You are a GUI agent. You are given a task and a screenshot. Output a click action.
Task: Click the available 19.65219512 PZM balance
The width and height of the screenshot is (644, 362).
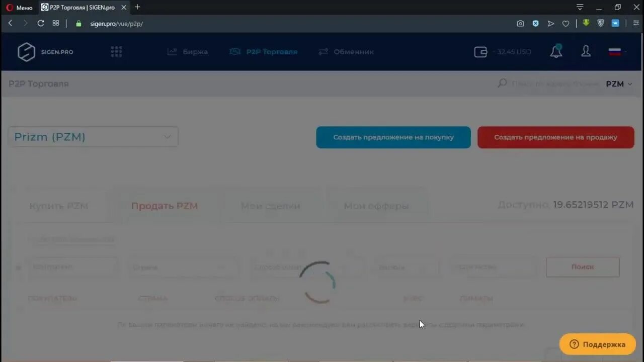pyautogui.click(x=593, y=205)
